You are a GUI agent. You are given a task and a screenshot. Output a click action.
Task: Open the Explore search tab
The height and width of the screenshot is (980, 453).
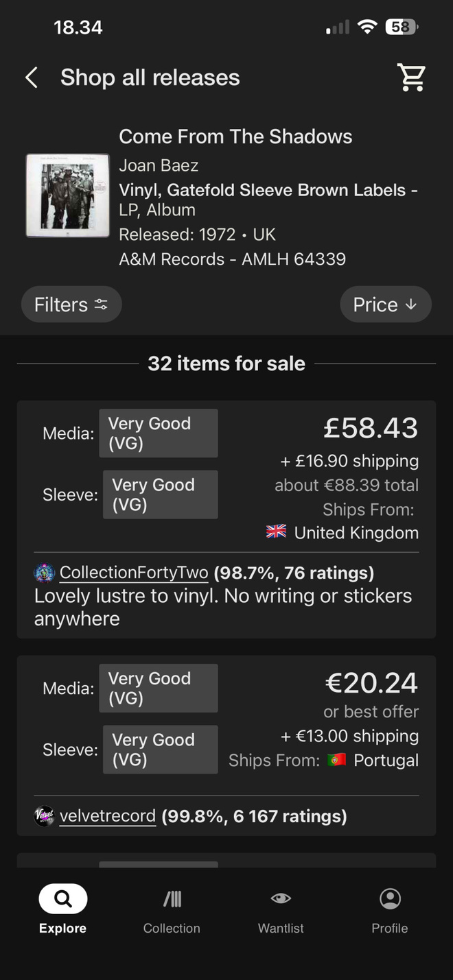click(x=63, y=909)
